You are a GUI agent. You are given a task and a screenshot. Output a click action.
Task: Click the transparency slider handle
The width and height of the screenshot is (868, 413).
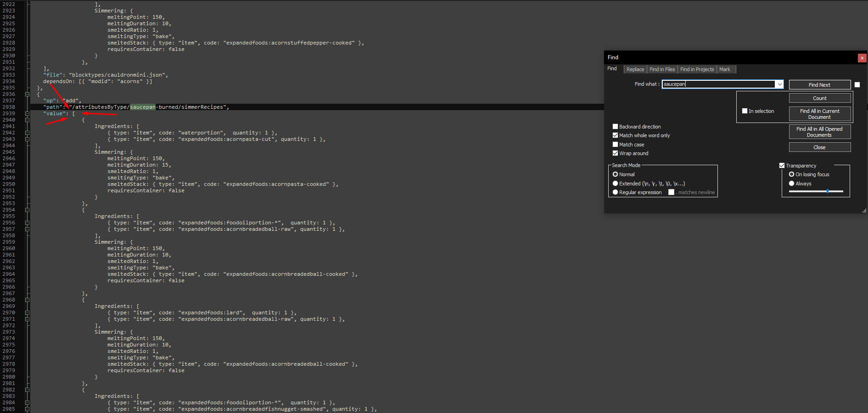click(x=828, y=191)
